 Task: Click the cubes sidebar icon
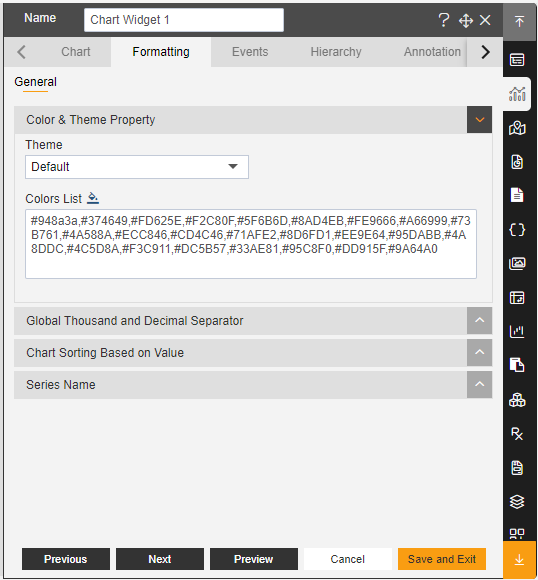pyautogui.click(x=517, y=400)
